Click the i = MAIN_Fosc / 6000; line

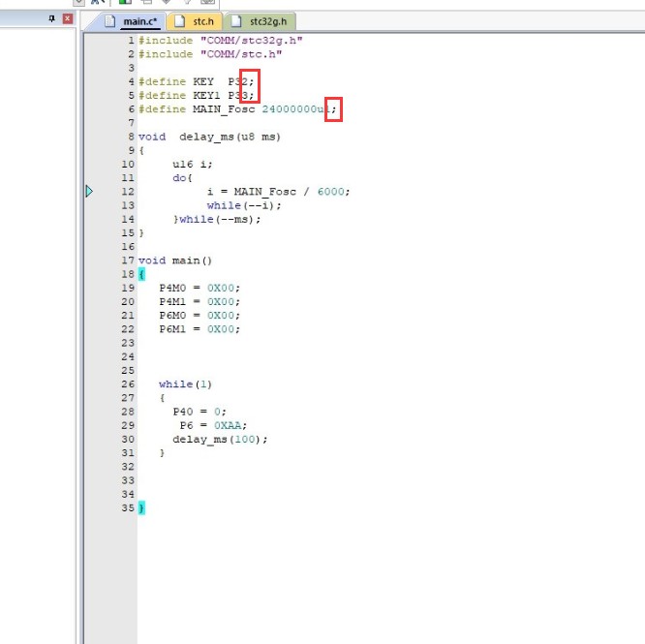(279, 192)
